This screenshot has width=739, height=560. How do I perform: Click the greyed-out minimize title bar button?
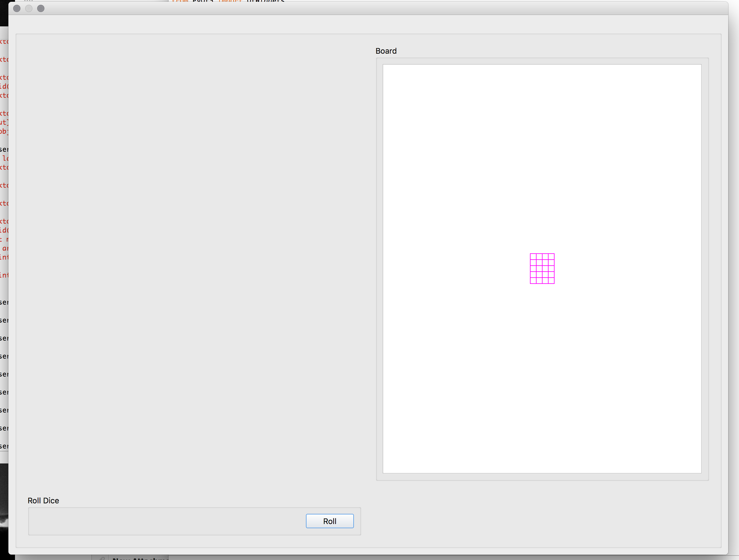point(29,8)
